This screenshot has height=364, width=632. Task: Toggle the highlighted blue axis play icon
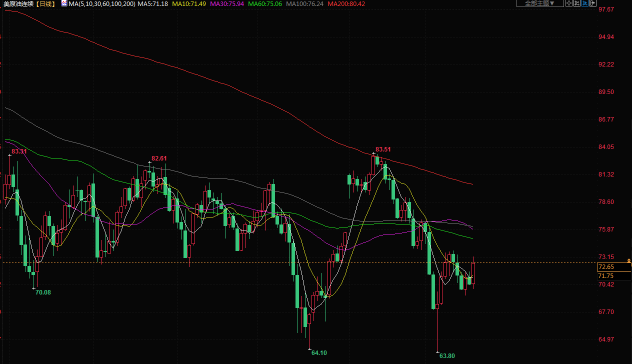(585, 3)
